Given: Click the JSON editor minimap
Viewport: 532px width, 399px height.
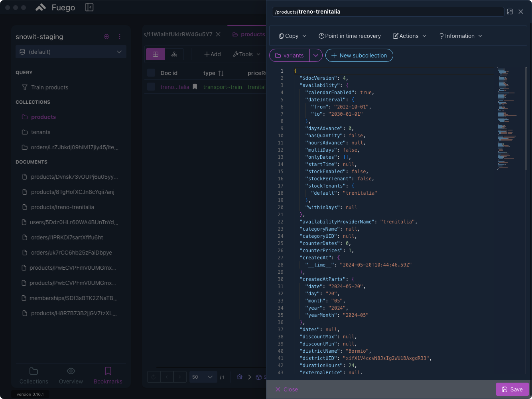Looking at the screenshot, I should (509, 119).
